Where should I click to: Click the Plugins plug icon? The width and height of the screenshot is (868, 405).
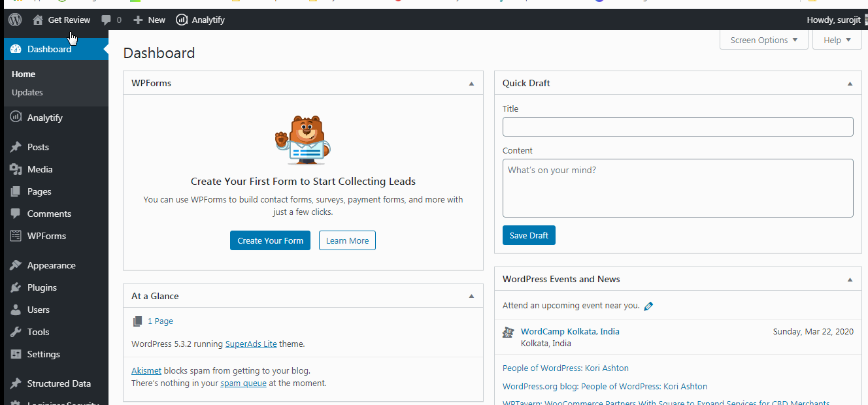click(16, 287)
